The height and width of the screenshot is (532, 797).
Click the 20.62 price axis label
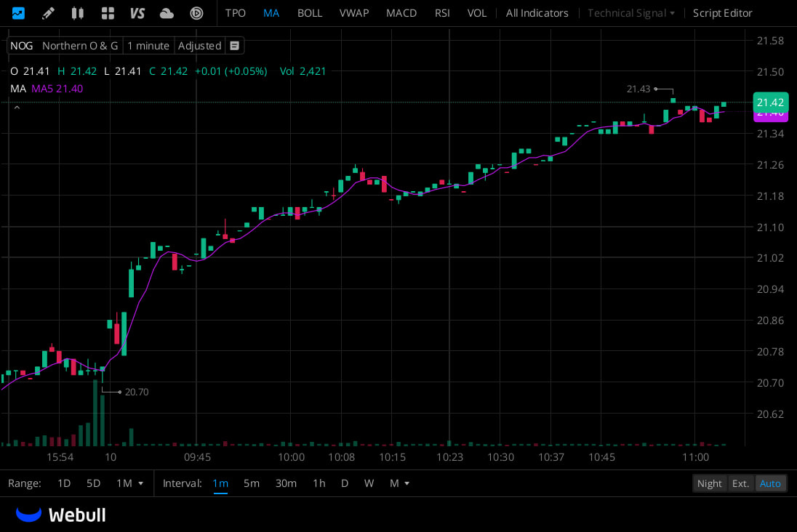(x=770, y=414)
